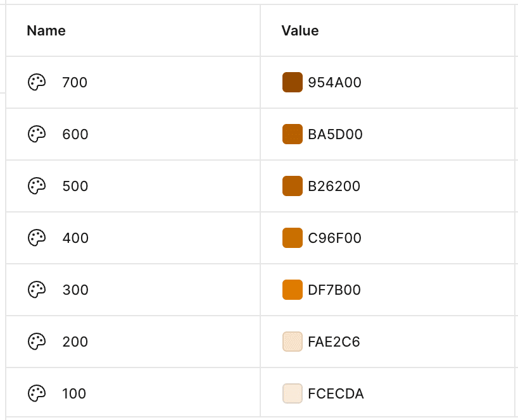Click the palette icon for variable 100

click(x=37, y=393)
